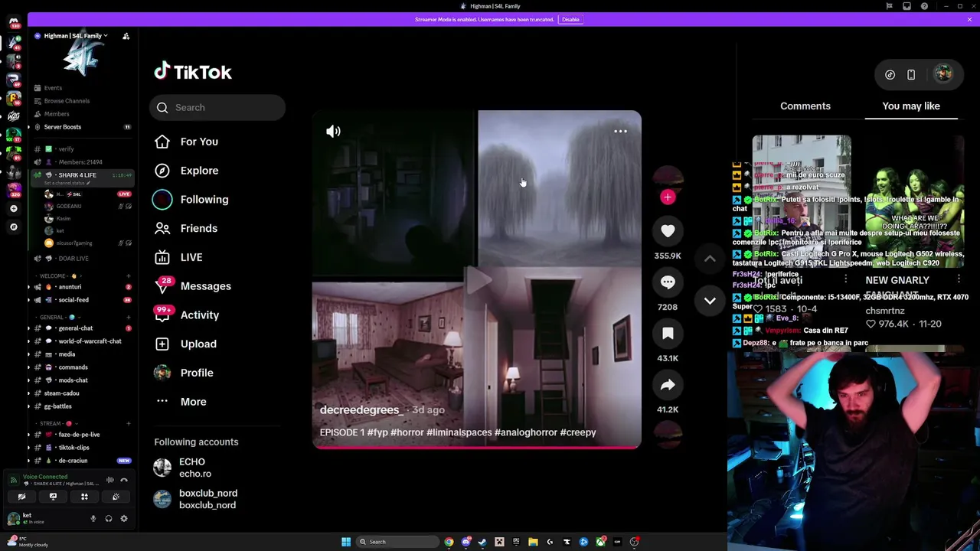Join the DOAR LIVE voice channel
Image resolution: width=980 pixels, height=551 pixels.
(x=73, y=259)
